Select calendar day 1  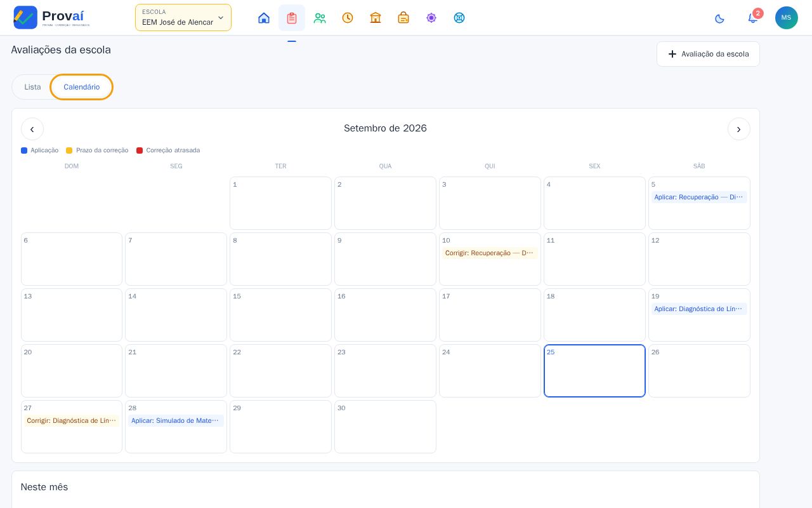coord(280,203)
